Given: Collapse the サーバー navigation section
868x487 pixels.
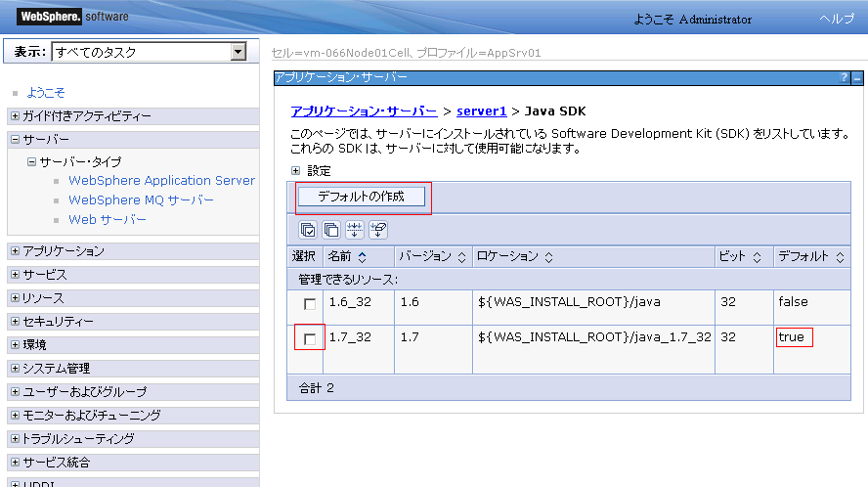Looking at the screenshot, I should click(15, 139).
